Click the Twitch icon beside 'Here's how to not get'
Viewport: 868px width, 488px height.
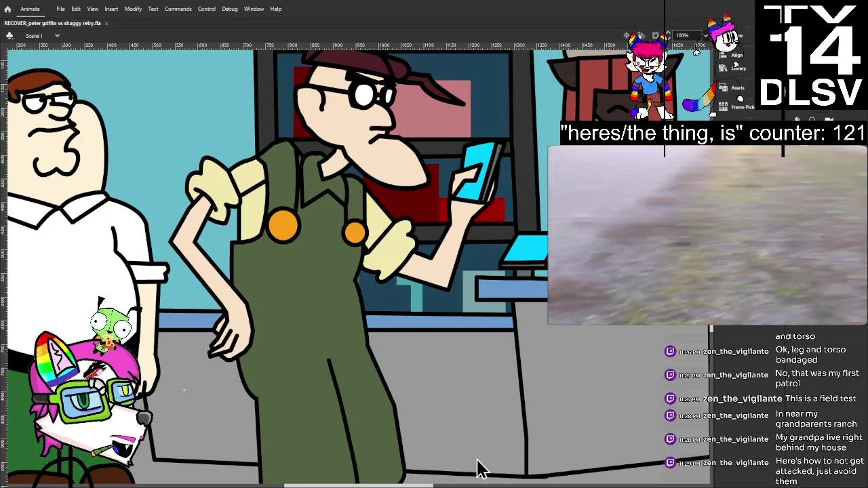click(x=670, y=462)
